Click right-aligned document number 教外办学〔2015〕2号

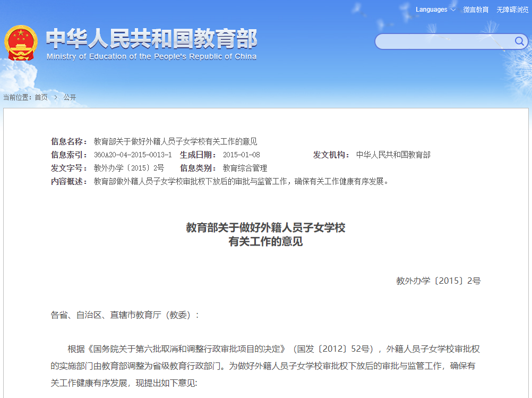438,281
